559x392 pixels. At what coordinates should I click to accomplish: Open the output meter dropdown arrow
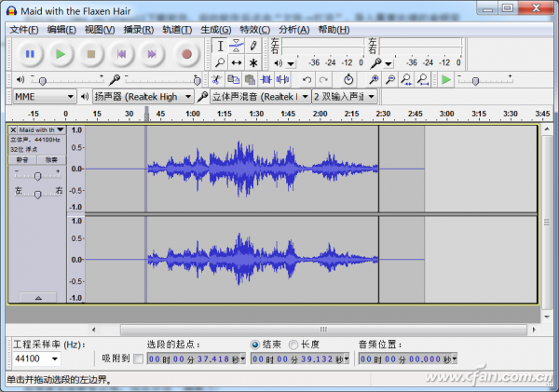coord(291,64)
